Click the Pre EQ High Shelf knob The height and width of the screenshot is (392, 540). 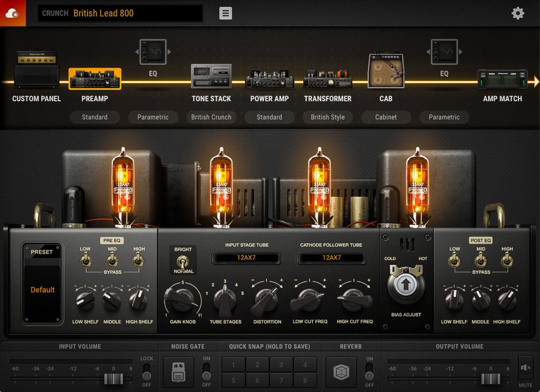coord(139,300)
